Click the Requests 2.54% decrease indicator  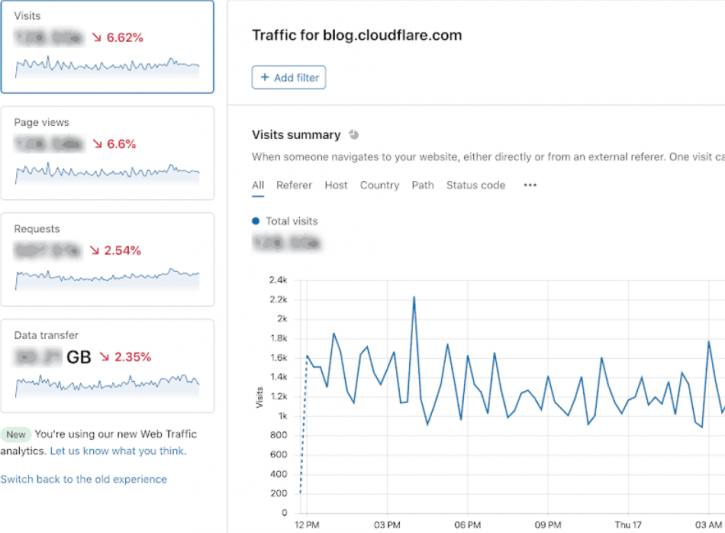tap(115, 250)
